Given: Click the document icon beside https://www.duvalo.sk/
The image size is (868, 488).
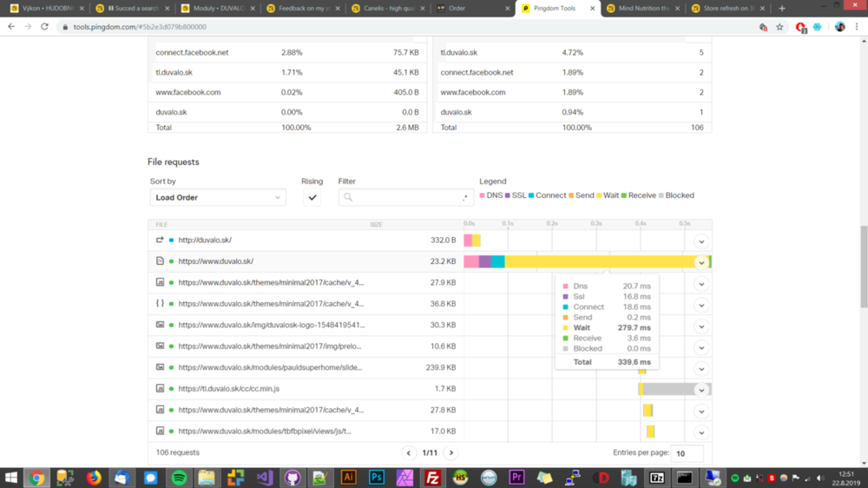Looking at the screenshot, I should click(x=160, y=261).
